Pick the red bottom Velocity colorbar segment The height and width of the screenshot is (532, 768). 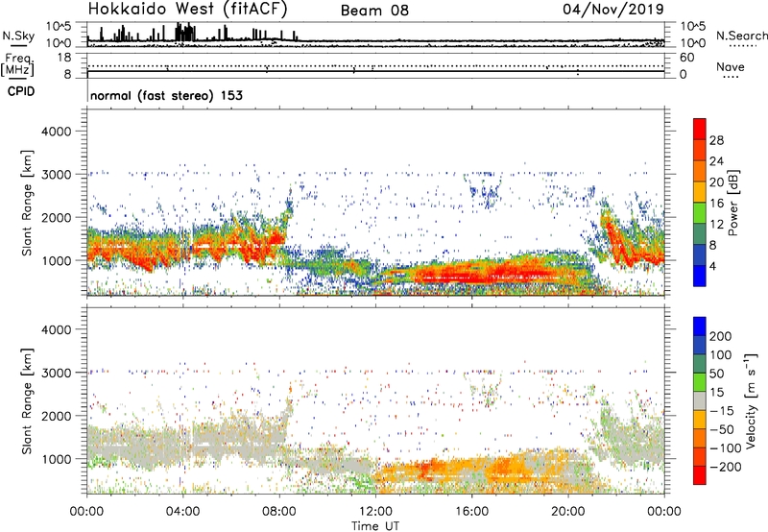[700, 475]
